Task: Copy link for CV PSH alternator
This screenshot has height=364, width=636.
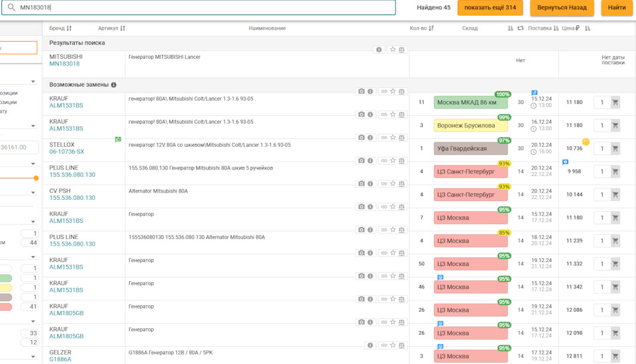Action: point(384,183)
